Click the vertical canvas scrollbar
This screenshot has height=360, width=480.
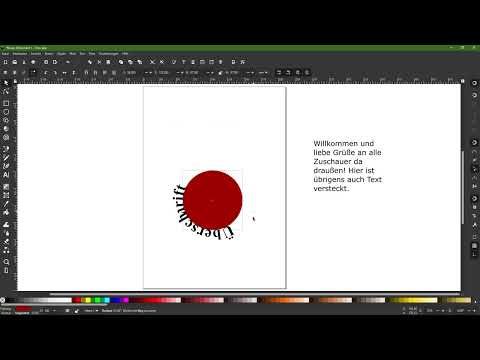click(463, 187)
